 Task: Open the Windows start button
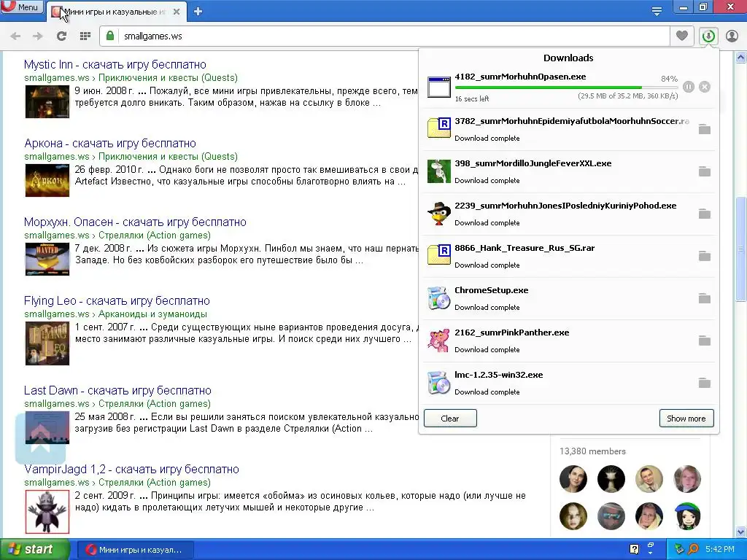34,550
